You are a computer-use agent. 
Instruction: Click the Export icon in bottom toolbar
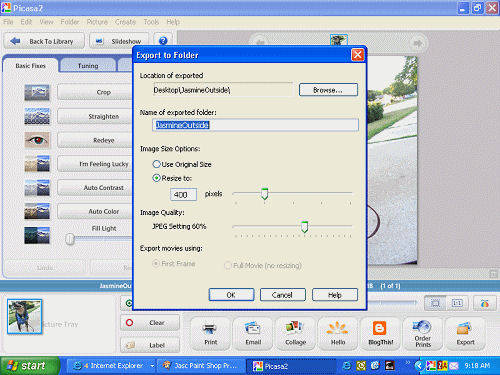click(x=465, y=329)
